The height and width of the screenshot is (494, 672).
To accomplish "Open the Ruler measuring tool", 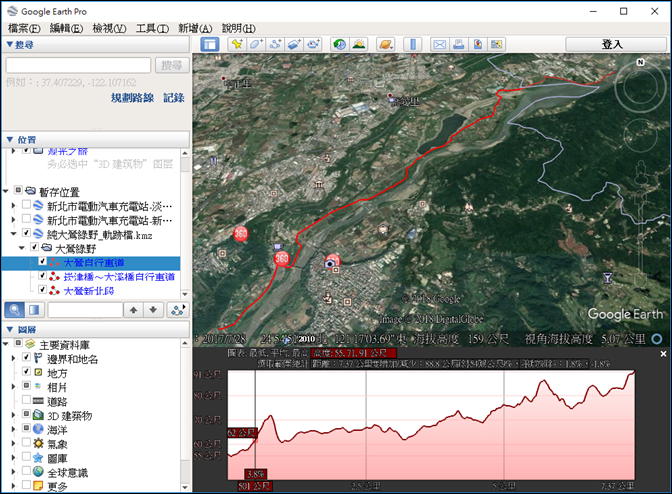I will [413, 44].
